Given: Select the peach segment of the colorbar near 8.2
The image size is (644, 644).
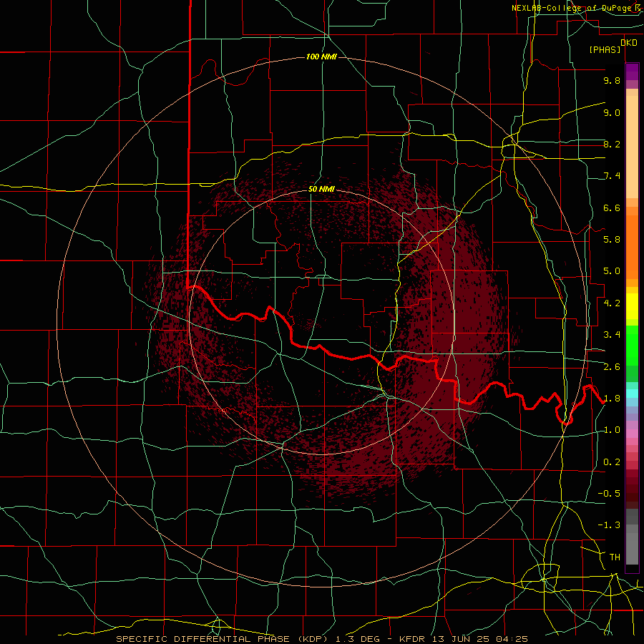Looking at the screenshot, I should 632,147.
